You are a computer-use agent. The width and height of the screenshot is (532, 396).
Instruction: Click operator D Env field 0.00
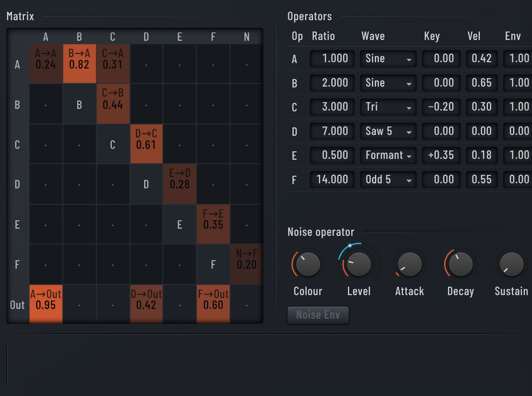point(517,131)
